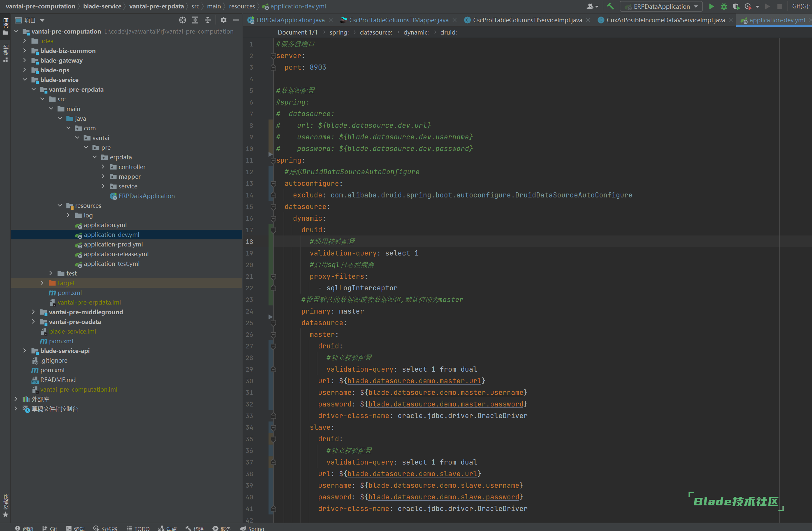
Task: Click blade-service breadcrumb in navigation bar
Action: tap(102, 6)
